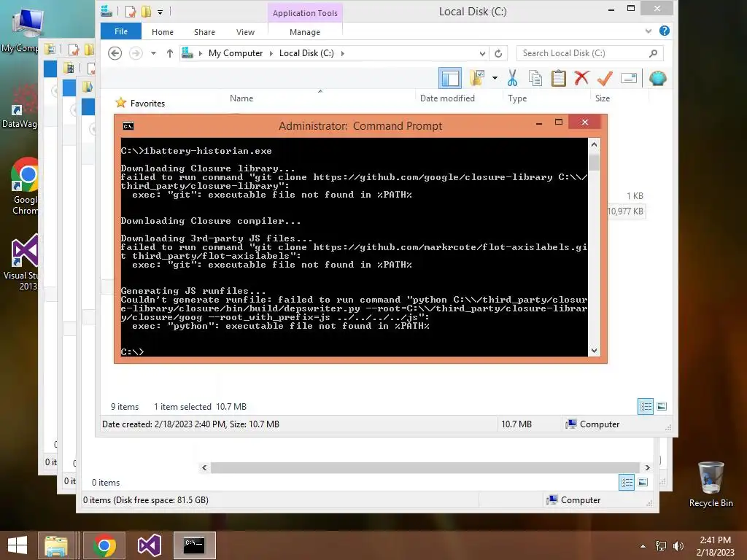Expand the arrow after My Computer breadcrumb
The height and width of the screenshot is (560, 747).
271,53
